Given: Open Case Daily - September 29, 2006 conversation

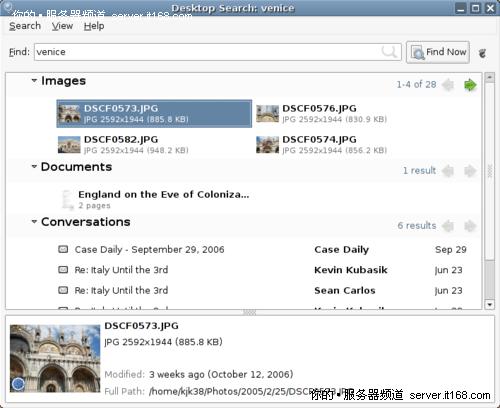Looking at the screenshot, I should (149, 250).
